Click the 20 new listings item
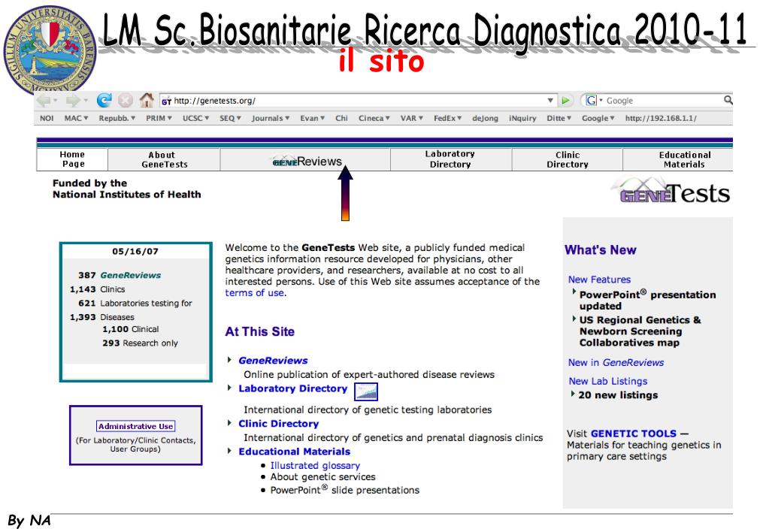The width and height of the screenshot is (769, 532). click(x=618, y=395)
